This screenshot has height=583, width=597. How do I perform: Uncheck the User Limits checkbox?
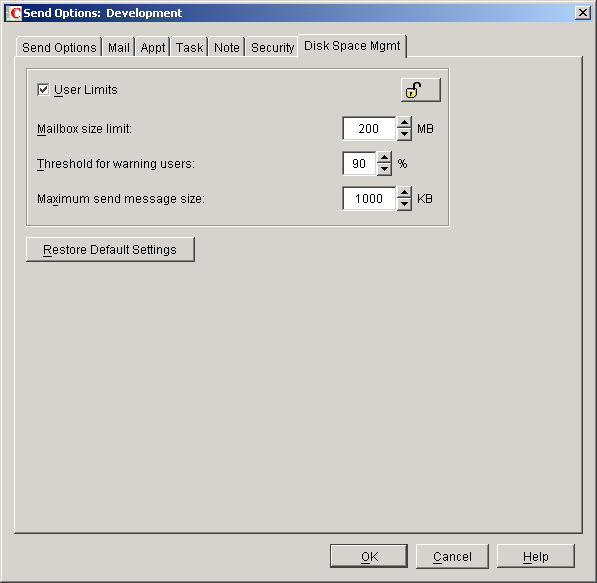(43, 90)
